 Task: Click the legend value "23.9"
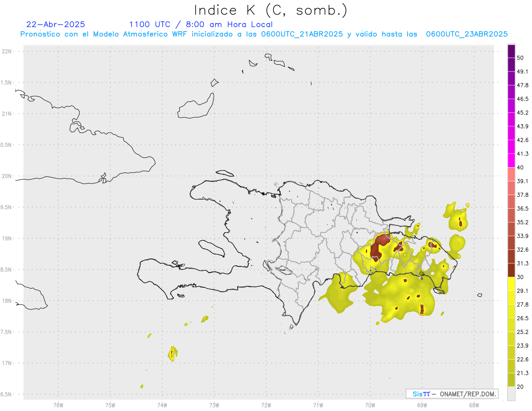click(523, 345)
